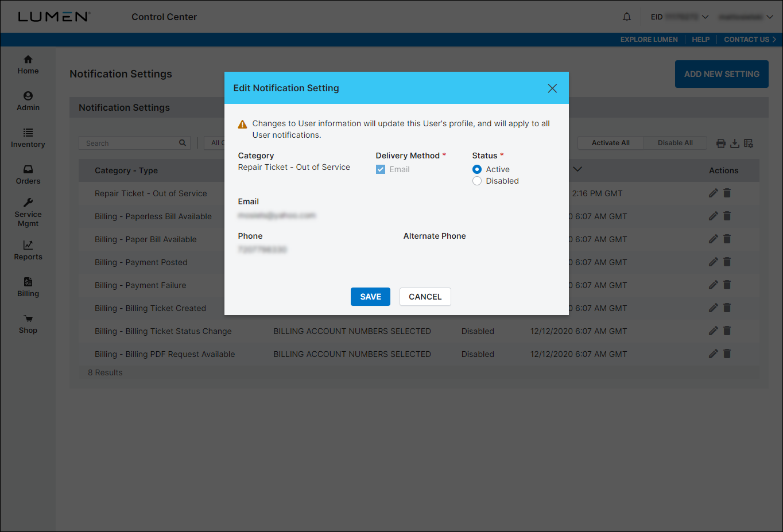Delete the Paper Bill Available setting

[x=727, y=239]
